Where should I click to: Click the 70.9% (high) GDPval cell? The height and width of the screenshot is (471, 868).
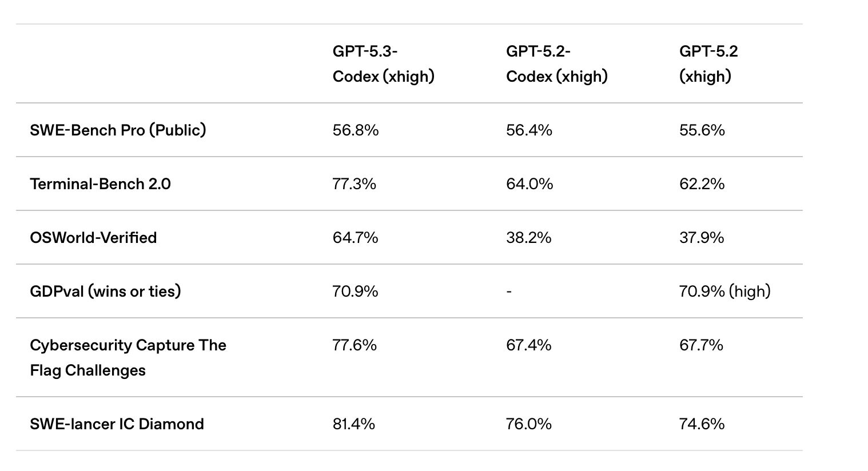(x=724, y=292)
